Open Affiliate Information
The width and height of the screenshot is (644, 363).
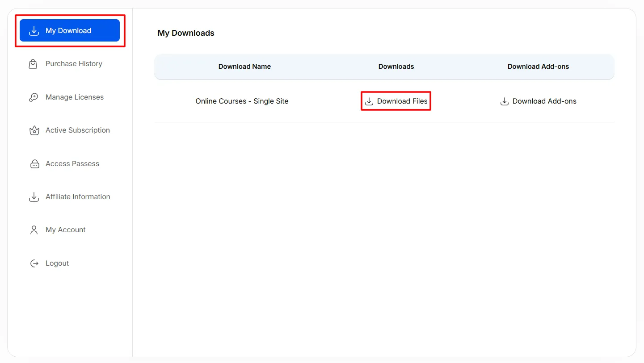[77, 196]
